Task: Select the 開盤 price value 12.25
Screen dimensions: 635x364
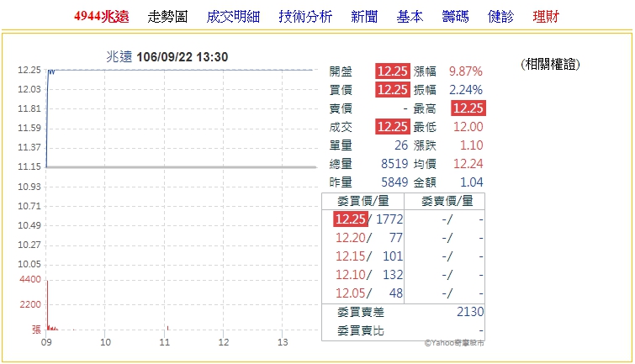Action: 393,71
